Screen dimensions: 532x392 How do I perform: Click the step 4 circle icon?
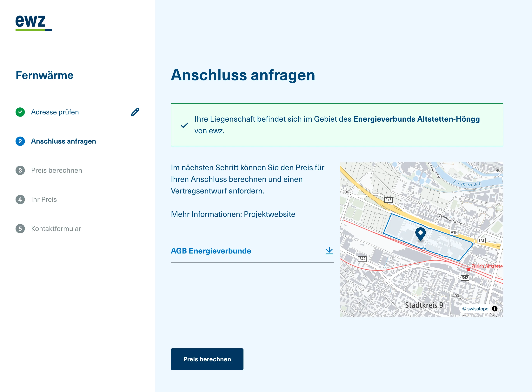point(20,199)
